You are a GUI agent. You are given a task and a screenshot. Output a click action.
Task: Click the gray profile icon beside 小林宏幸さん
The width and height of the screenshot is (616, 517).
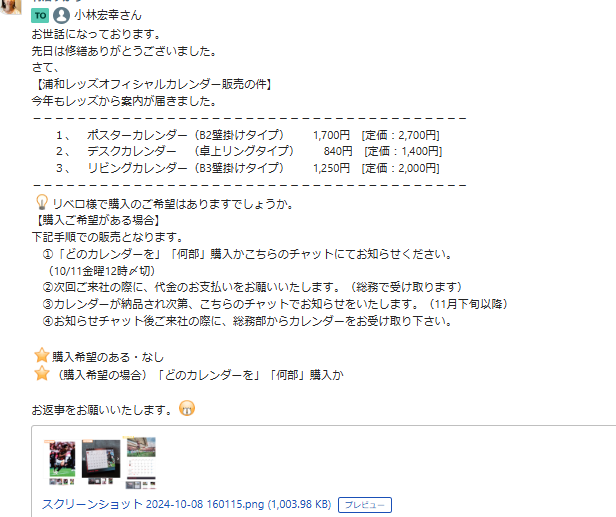(x=61, y=16)
